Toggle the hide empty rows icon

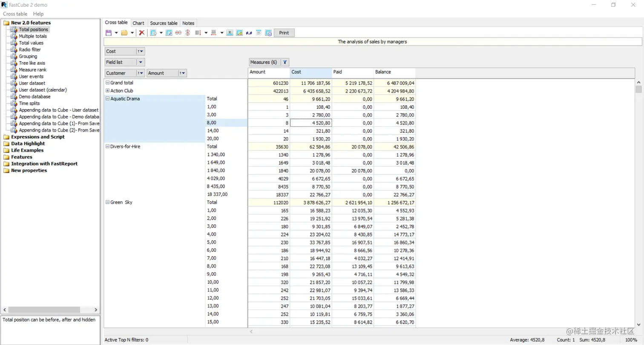tap(178, 33)
